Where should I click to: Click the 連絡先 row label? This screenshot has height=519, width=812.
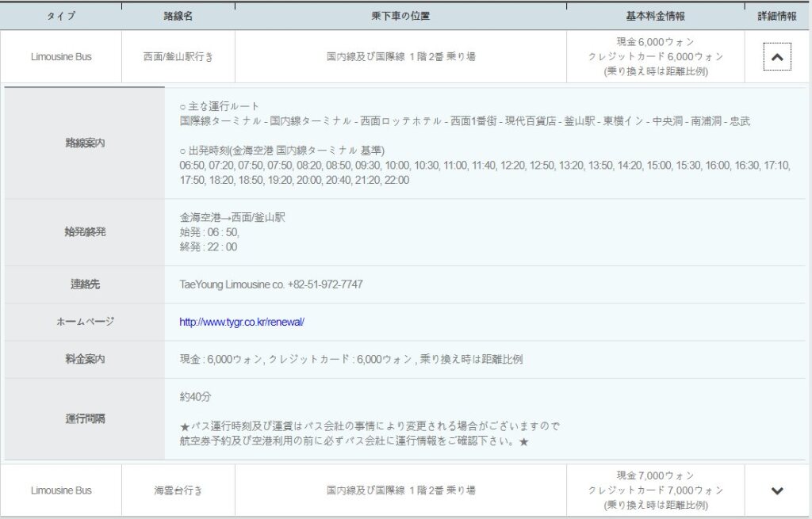pyautogui.click(x=84, y=284)
